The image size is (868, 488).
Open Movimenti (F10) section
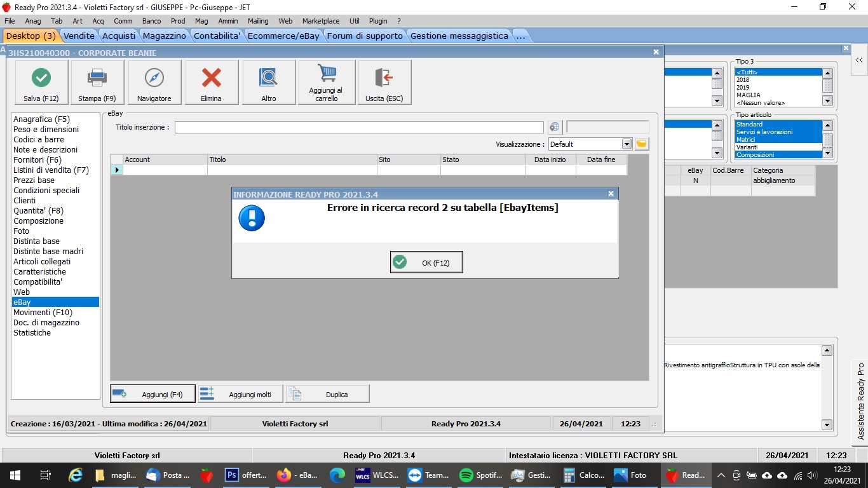click(x=43, y=312)
